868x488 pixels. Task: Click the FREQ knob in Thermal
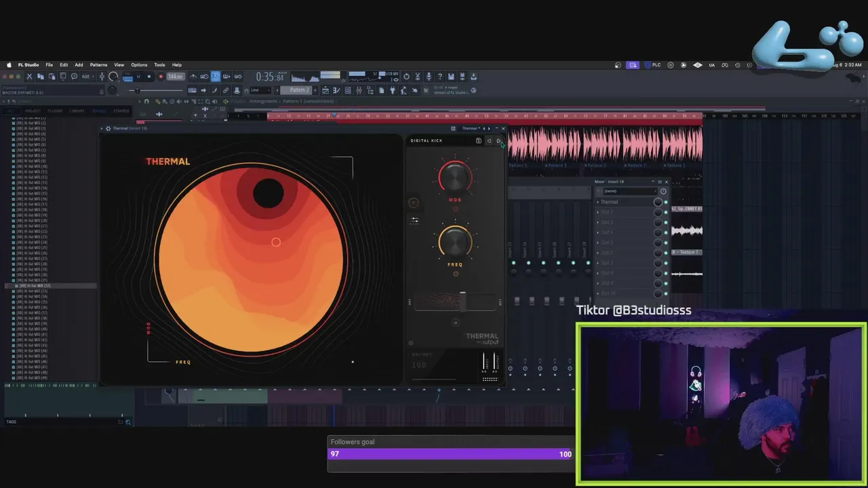click(x=455, y=241)
